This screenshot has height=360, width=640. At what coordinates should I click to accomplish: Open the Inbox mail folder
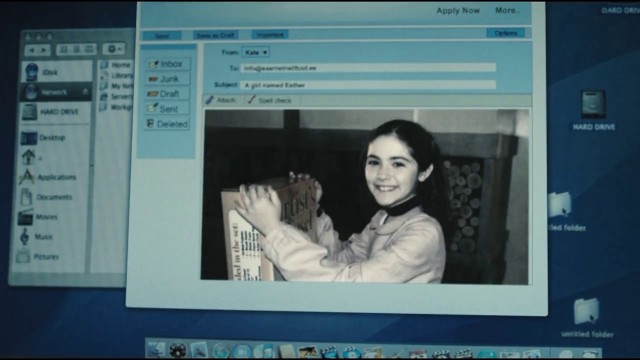167,64
